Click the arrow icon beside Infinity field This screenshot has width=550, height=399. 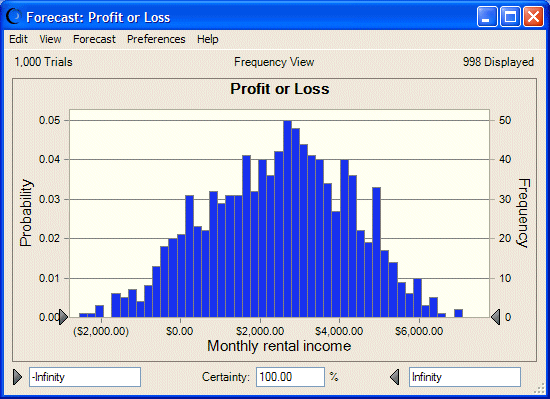(395, 377)
